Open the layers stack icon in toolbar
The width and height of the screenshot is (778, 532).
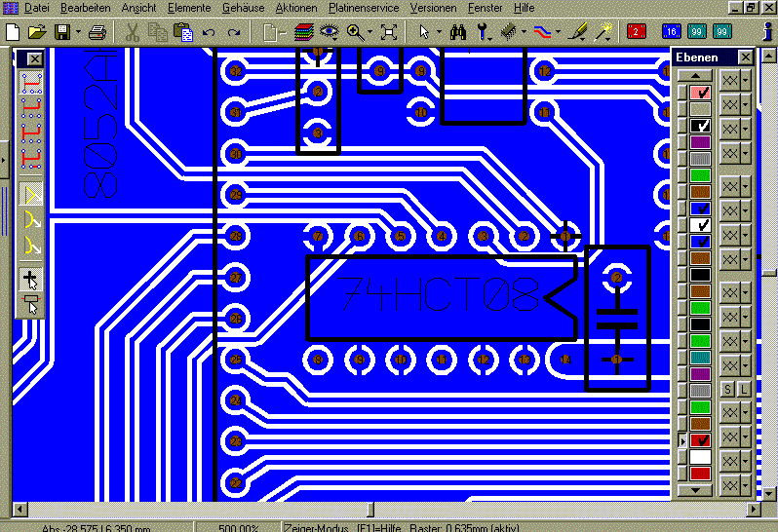tap(303, 32)
